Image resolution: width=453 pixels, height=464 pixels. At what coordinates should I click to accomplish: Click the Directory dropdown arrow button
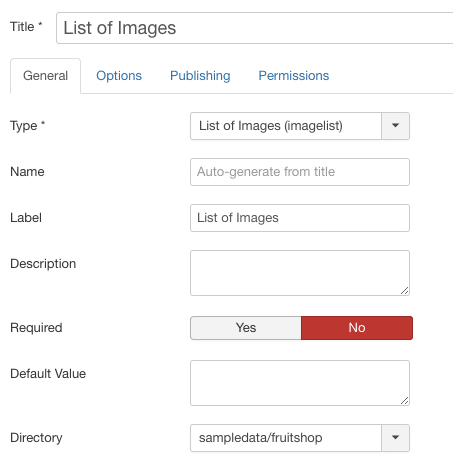pyautogui.click(x=395, y=438)
